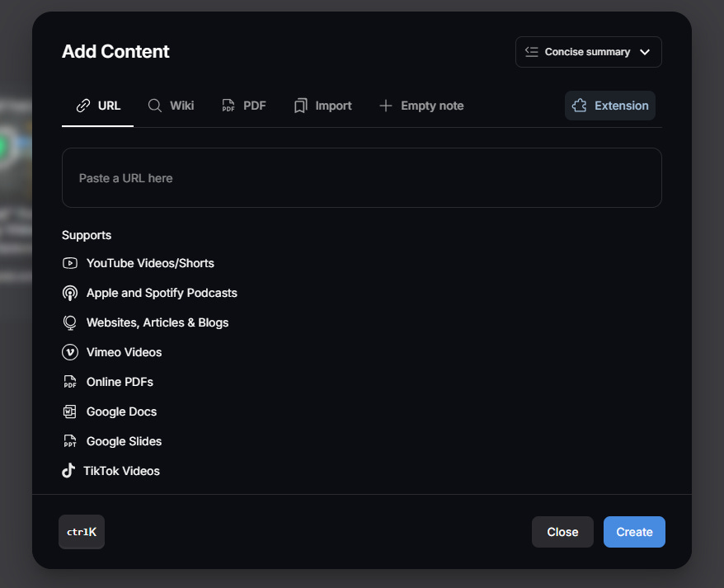Screen dimensions: 724x588
Task: Click the plus icon on Empty note tab
Action: coord(386,106)
